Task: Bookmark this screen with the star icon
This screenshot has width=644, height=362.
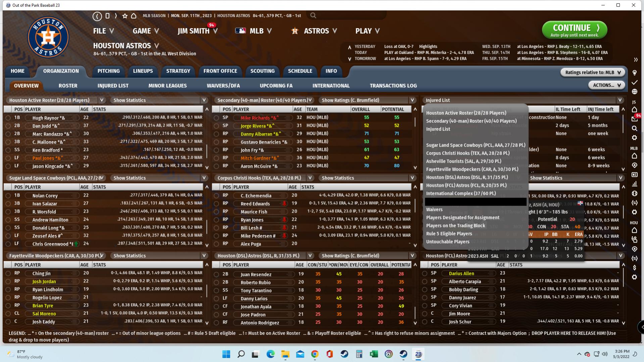Action: (125, 16)
